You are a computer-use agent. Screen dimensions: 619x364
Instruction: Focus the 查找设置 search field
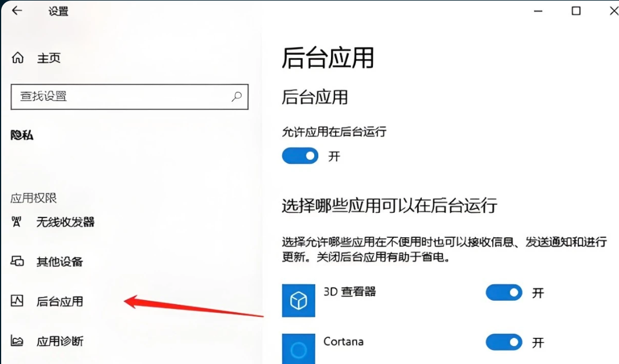tap(130, 97)
